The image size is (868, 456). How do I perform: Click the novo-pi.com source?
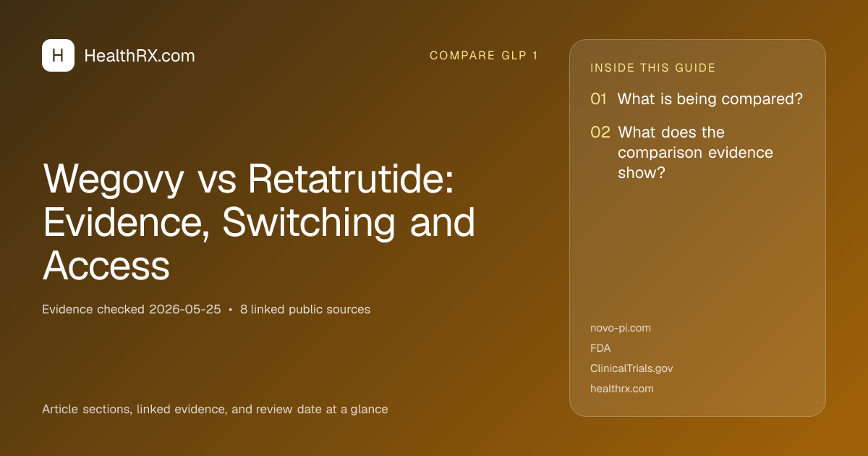click(x=621, y=328)
